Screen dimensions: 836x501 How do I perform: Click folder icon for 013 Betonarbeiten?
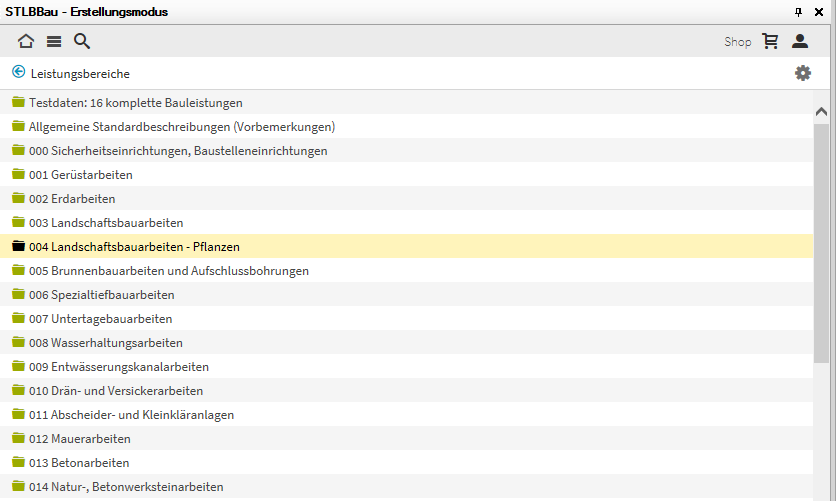coord(19,461)
